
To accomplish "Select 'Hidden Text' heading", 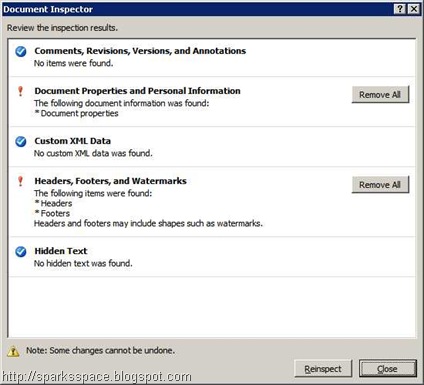I will 61,251.
